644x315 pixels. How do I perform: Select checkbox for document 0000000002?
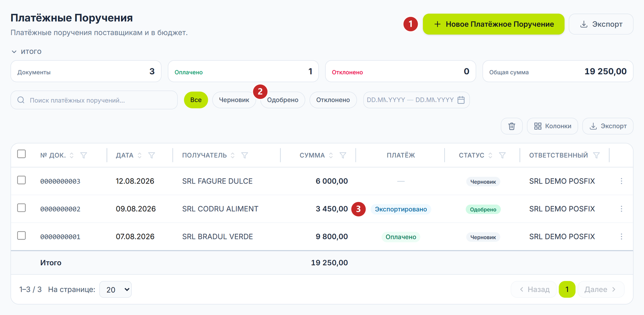click(x=21, y=208)
